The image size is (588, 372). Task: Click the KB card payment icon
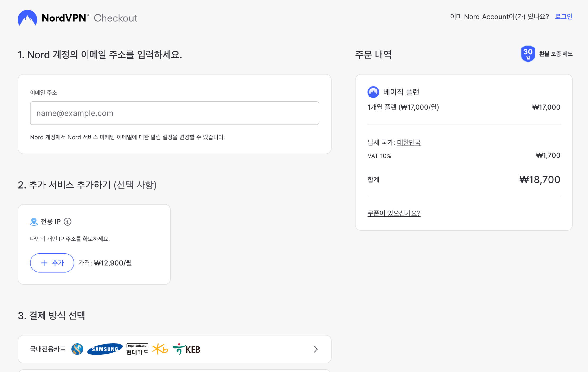coord(160,349)
